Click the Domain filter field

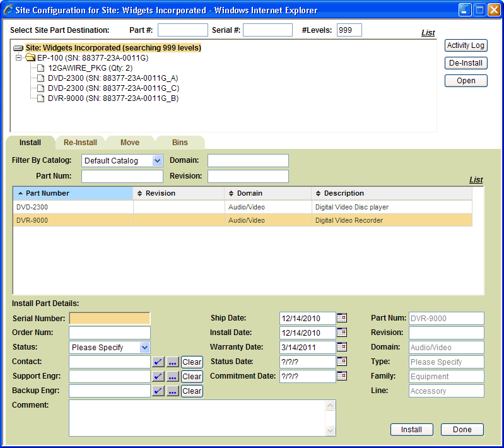(248, 160)
